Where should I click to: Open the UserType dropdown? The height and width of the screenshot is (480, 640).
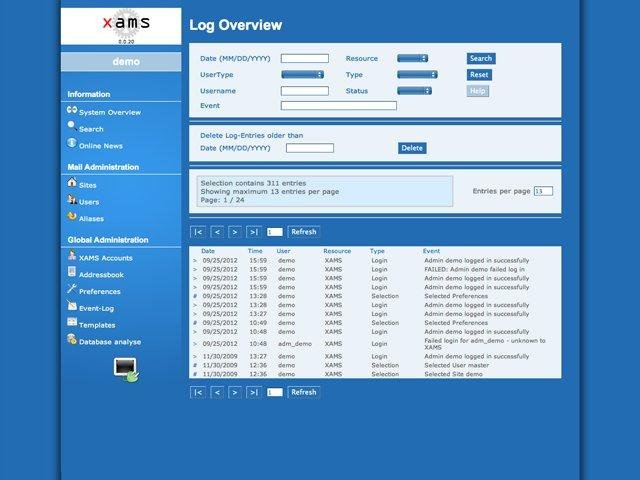pos(302,75)
